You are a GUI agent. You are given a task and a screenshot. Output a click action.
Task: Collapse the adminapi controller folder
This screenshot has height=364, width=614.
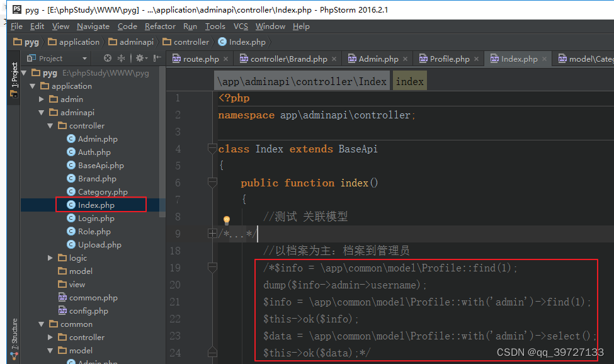[x=50, y=126]
